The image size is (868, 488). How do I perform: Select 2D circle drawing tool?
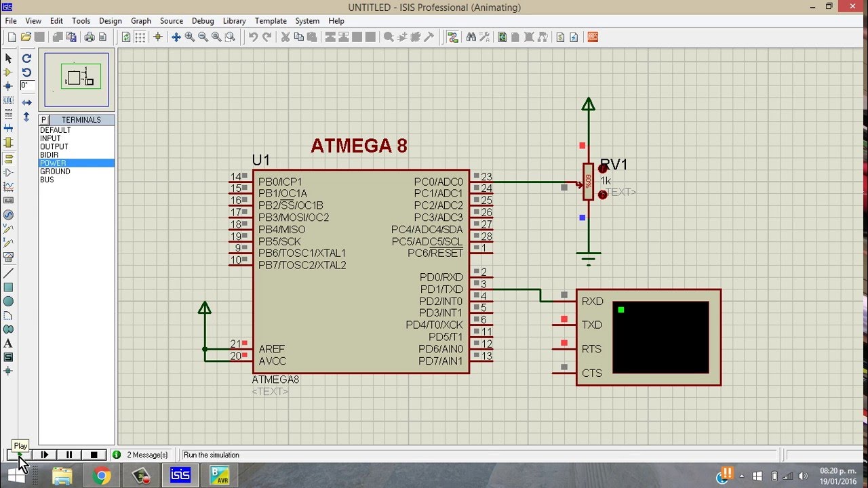coord(8,301)
